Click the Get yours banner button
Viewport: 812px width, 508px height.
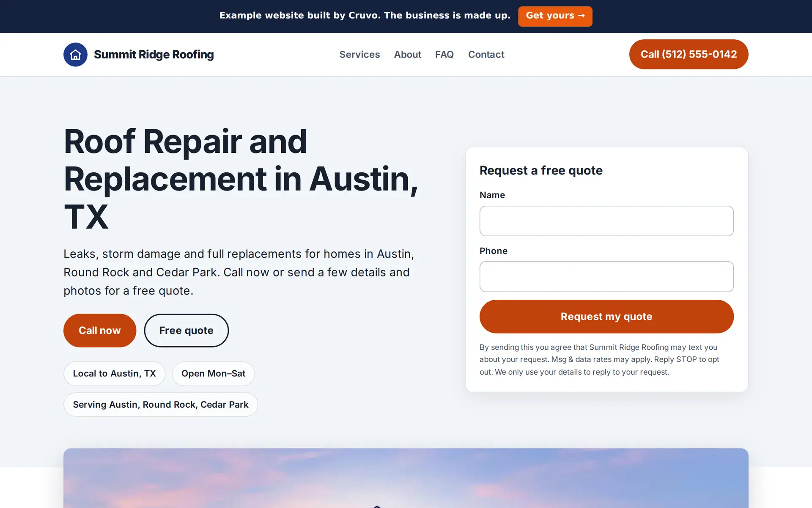click(x=555, y=16)
